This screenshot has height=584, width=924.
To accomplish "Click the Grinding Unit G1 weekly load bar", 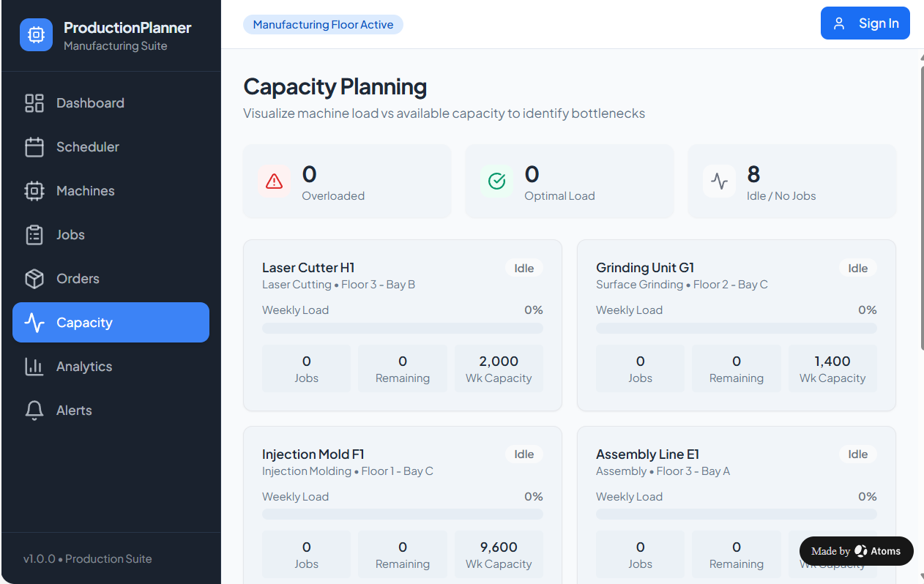I will [x=737, y=329].
